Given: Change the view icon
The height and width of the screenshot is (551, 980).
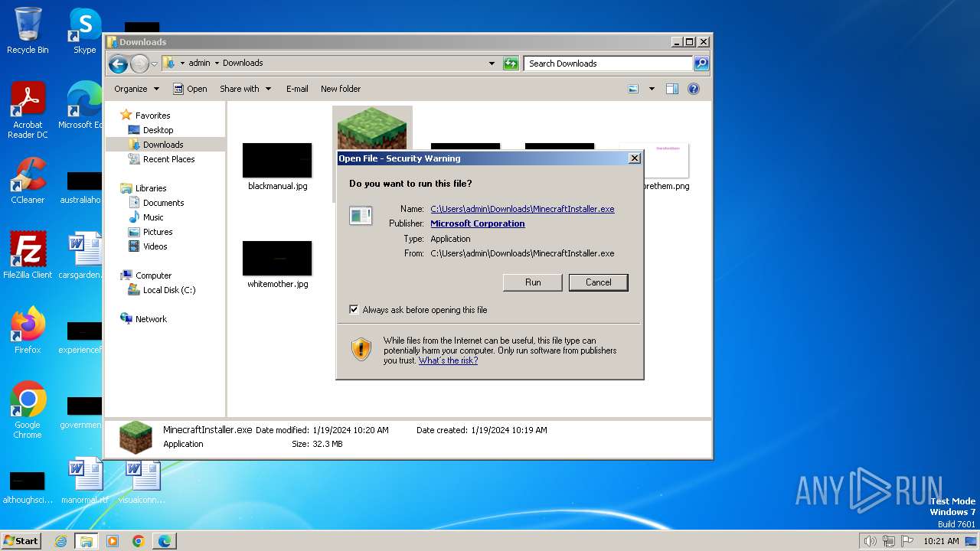Looking at the screenshot, I should (x=633, y=89).
